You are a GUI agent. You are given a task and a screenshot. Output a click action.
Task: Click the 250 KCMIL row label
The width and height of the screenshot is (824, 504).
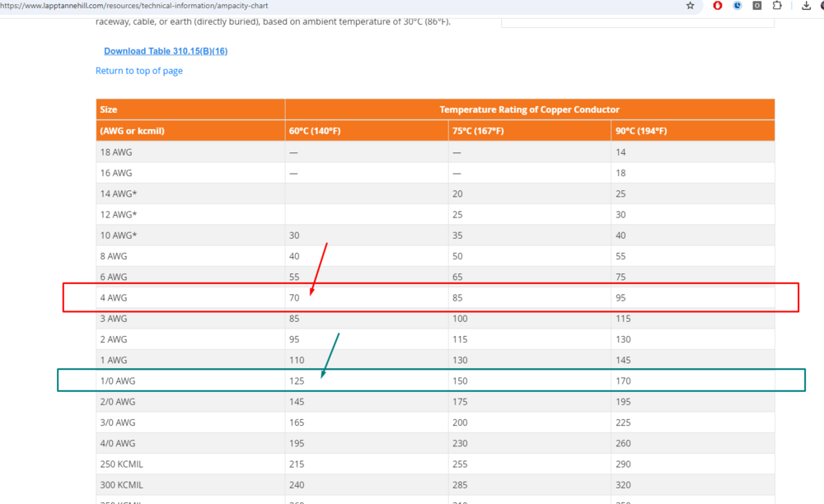[121, 464]
